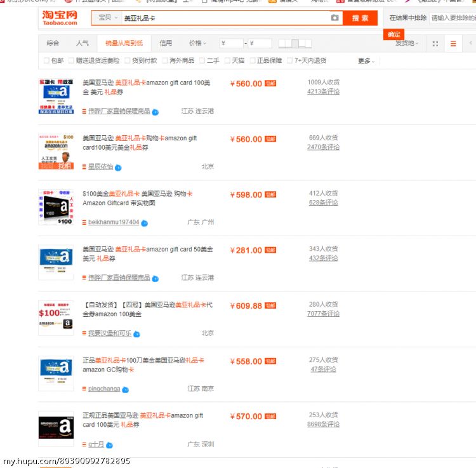Expand the 价格 price sort dropdown
This screenshot has height=468, width=476.
tap(197, 43)
